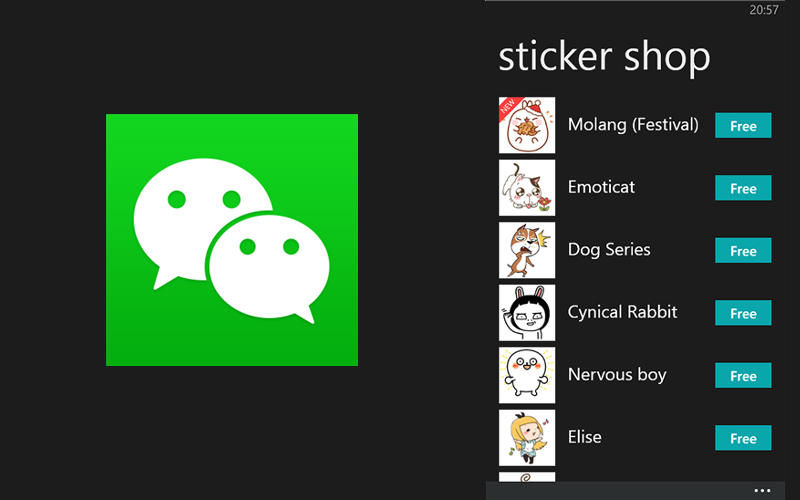
Task: Open the Dog Series sticker thumbnail
Action: pos(527,250)
